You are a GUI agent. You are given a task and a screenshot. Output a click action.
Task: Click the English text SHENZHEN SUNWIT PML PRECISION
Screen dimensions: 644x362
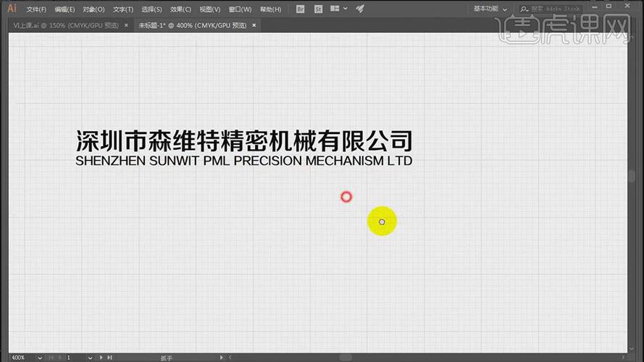[x=190, y=161]
